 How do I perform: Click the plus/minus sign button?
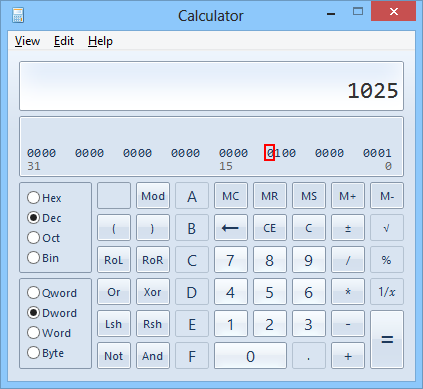pyautogui.click(x=348, y=228)
